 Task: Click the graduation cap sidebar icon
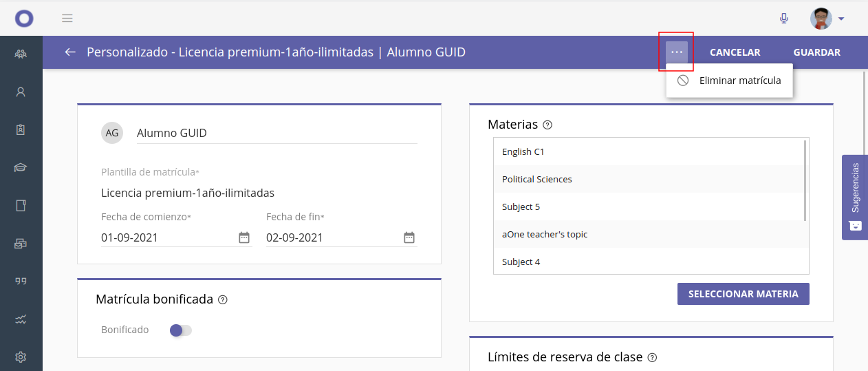click(21, 167)
